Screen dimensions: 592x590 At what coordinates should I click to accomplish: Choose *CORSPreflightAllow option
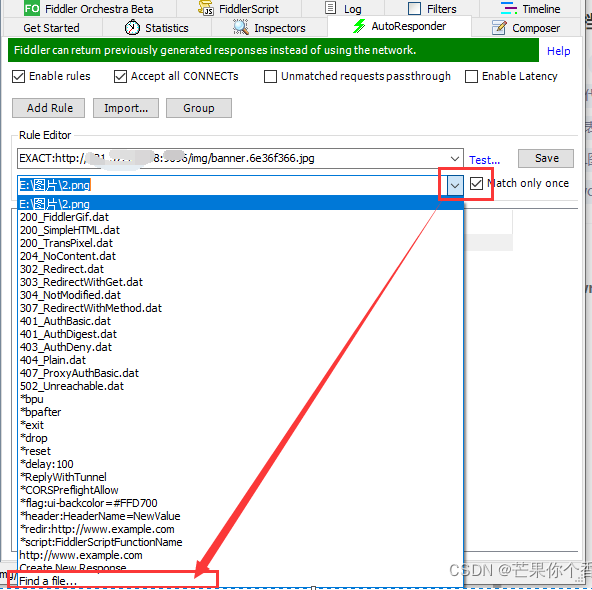240,490
